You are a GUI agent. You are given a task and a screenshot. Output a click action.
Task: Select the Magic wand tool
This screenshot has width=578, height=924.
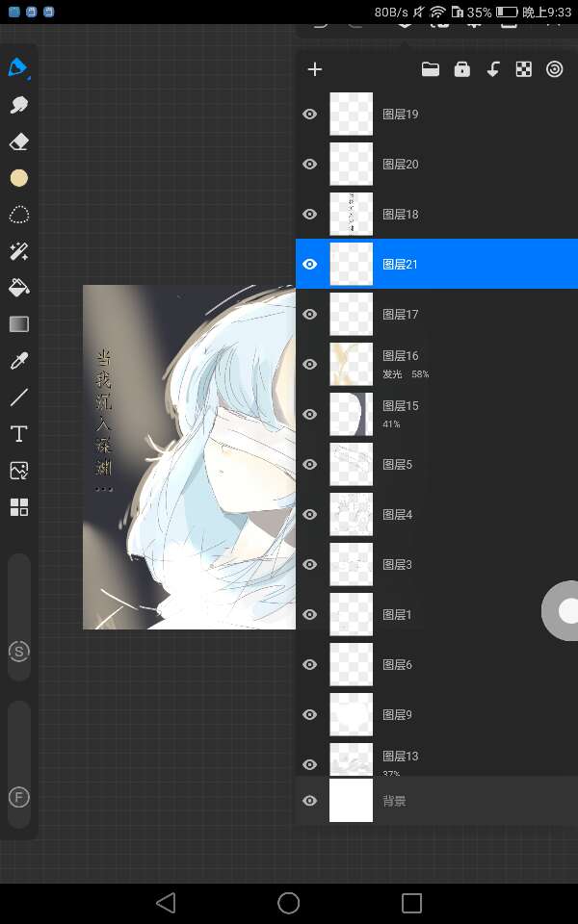point(18,251)
